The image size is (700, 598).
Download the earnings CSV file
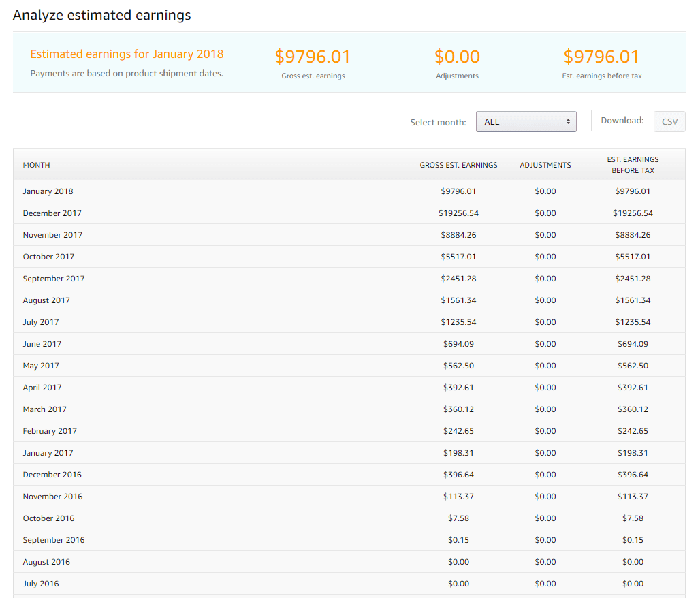click(669, 121)
